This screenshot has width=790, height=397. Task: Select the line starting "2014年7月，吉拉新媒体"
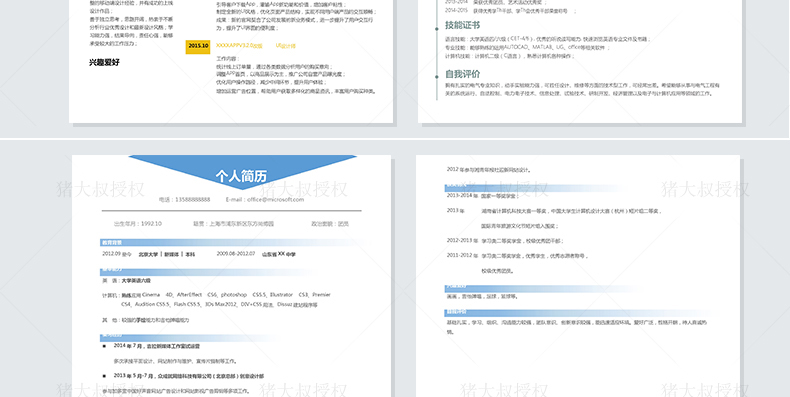[x=157, y=346]
